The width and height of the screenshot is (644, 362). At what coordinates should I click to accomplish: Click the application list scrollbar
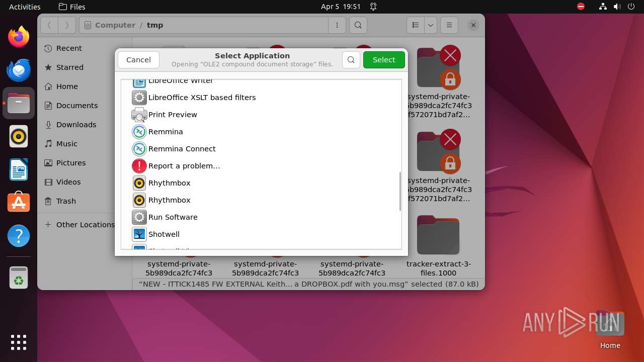(x=400, y=192)
